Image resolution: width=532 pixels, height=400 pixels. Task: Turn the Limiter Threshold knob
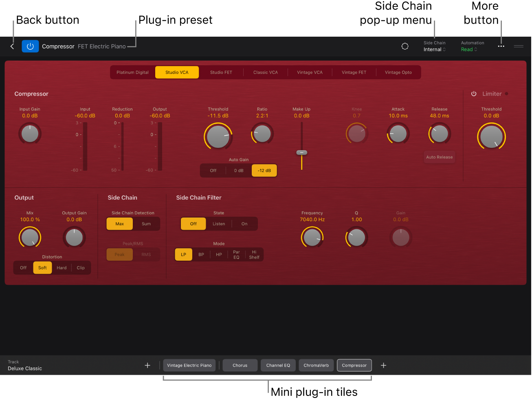point(491,136)
